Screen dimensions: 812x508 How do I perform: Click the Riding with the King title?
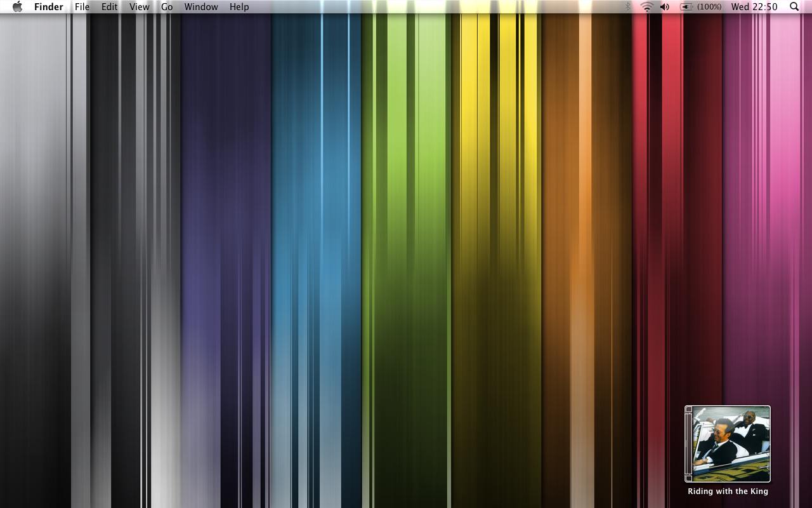coord(728,491)
